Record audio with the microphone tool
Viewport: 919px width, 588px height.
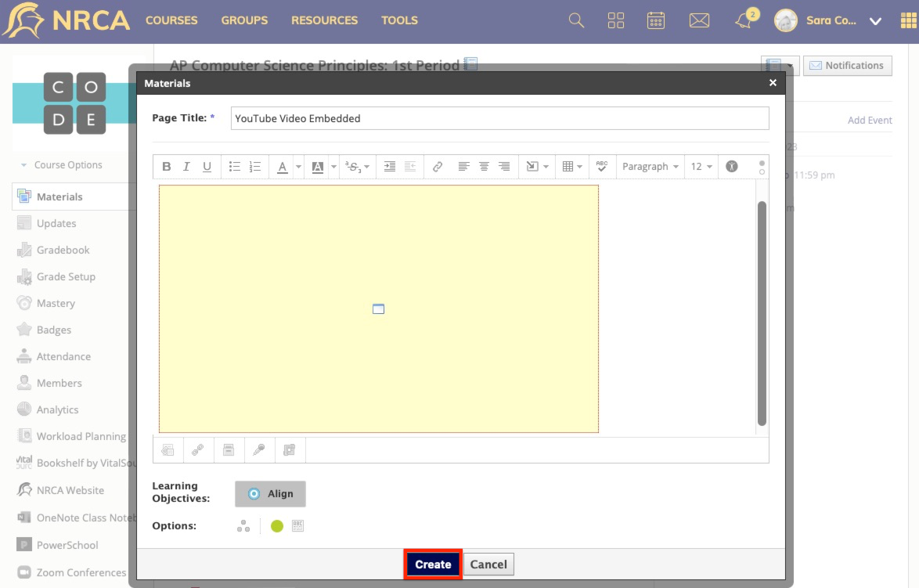click(x=259, y=449)
